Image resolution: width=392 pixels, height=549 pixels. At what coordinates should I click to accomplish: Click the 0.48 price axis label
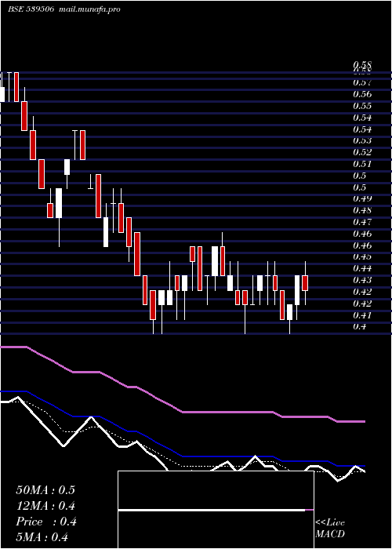pyautogui.click(x=362, y=210)
